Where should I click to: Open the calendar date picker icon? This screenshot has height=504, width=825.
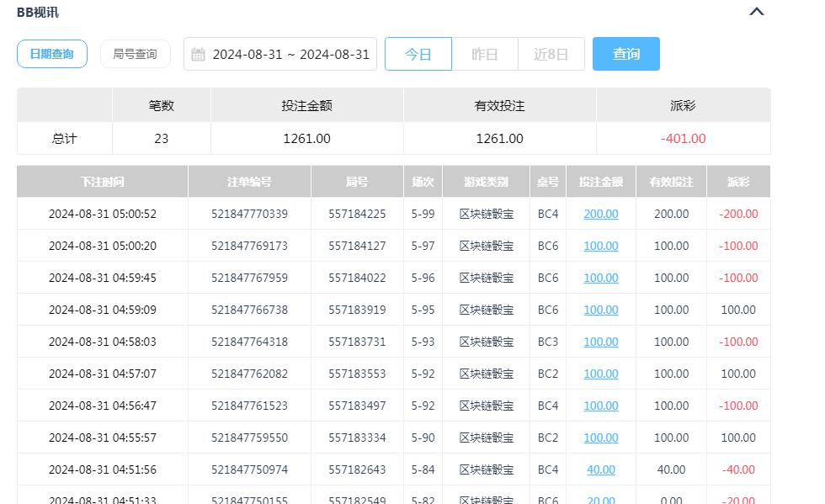pos(200,54)
